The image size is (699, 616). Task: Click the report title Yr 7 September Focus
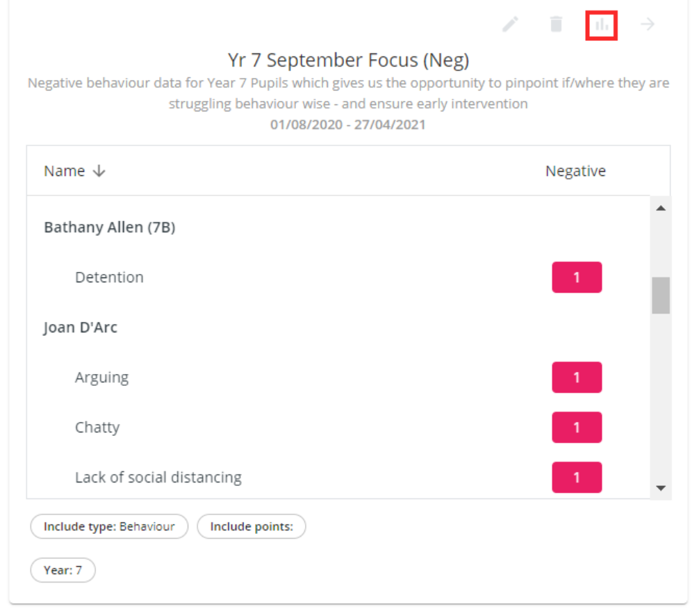[x=349, y=60]
